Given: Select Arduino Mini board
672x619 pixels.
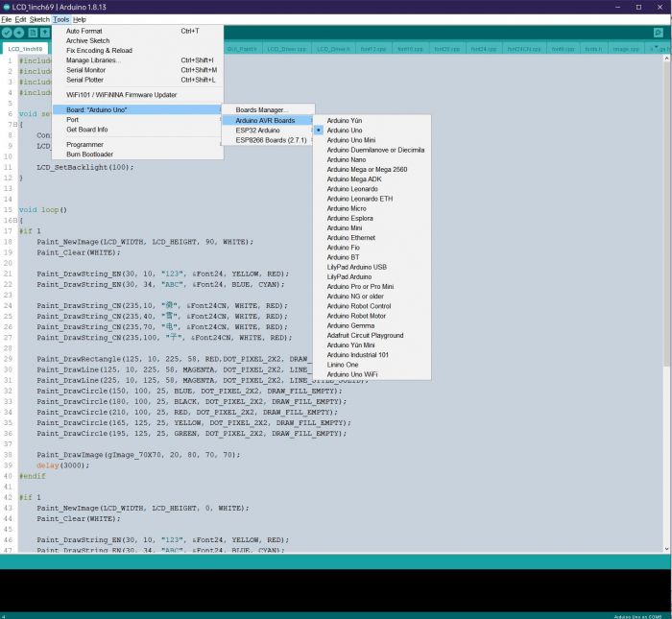Looking at the screenshot, I should (x=372, y=227).
